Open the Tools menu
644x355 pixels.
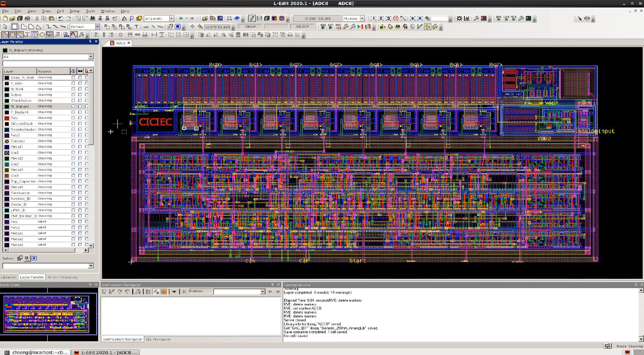coord(90,11)
